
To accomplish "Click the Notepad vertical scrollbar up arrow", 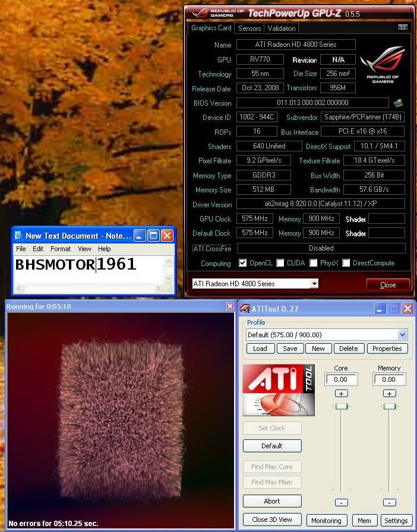I will (169, 261).
